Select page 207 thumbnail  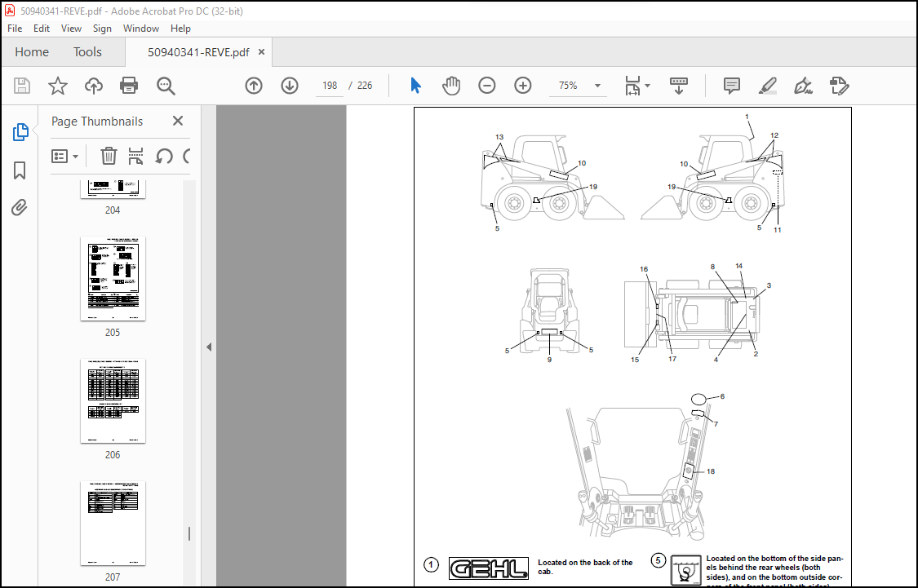pos(113,523)
